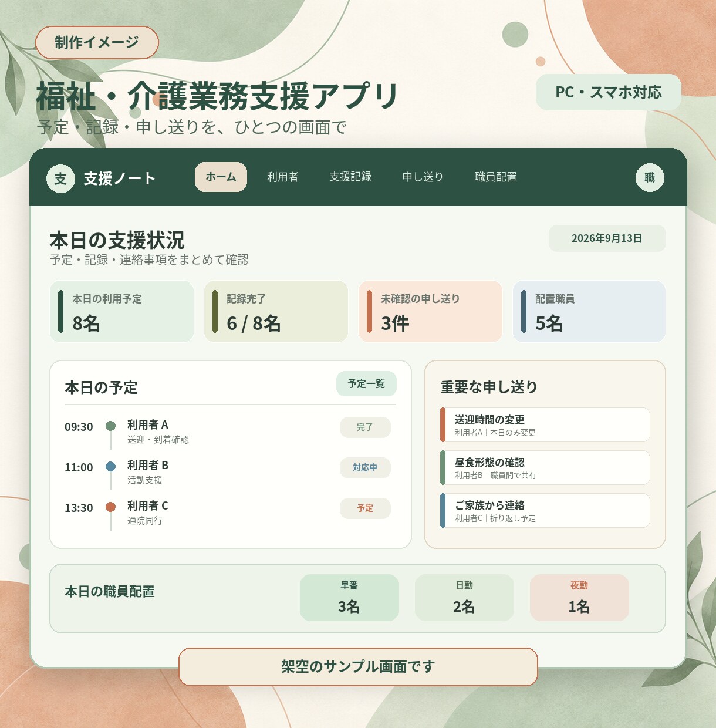716x728 pixels.
Task: Click the 送迎・到着確認 description
Action: pos(158,440)
